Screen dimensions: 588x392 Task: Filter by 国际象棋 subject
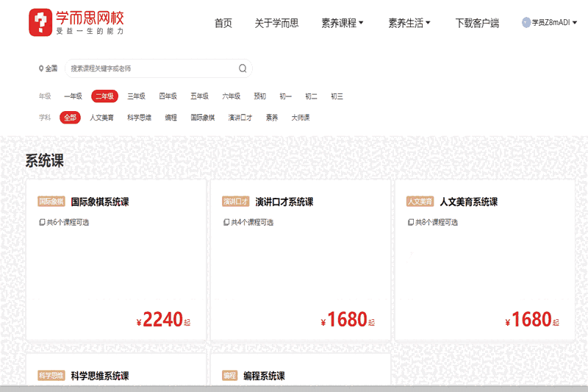[203, 118]
